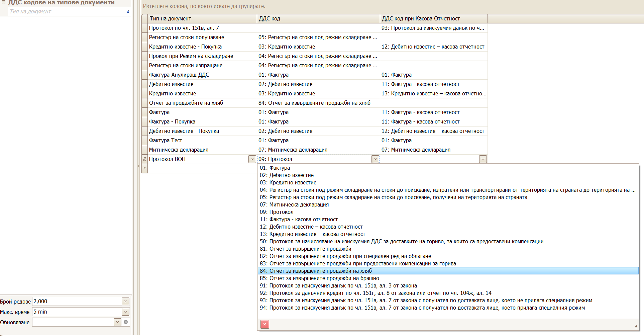644x336 pixels.
Task: Select option 94: получател прилага специалния режим
Action: point(448,308)
